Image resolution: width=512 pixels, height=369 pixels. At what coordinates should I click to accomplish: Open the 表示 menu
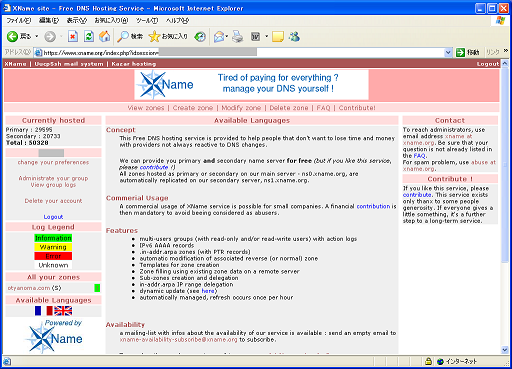click(x=77, y=20)
